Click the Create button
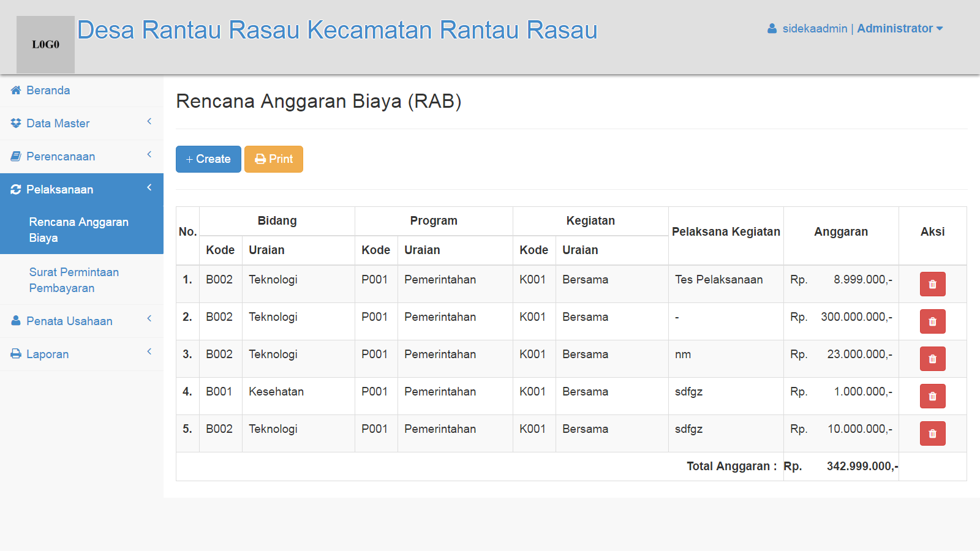Image resolution: width=980 pixels, height=551 pixels. point(208,159)
